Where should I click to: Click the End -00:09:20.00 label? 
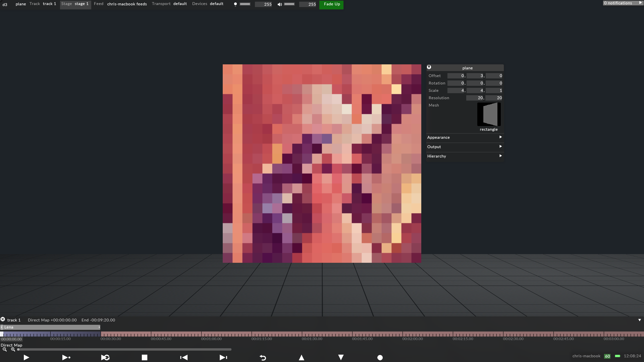(98, 320)
